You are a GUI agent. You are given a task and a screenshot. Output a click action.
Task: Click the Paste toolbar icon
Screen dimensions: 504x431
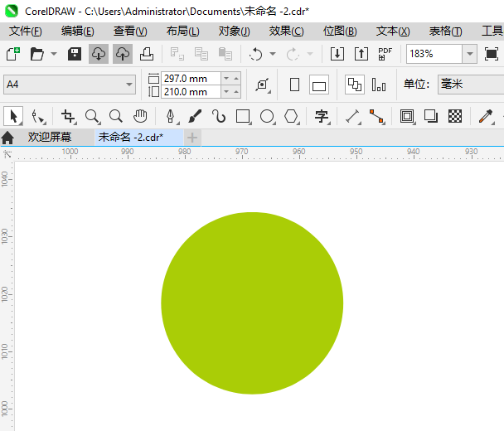point(225,54)
